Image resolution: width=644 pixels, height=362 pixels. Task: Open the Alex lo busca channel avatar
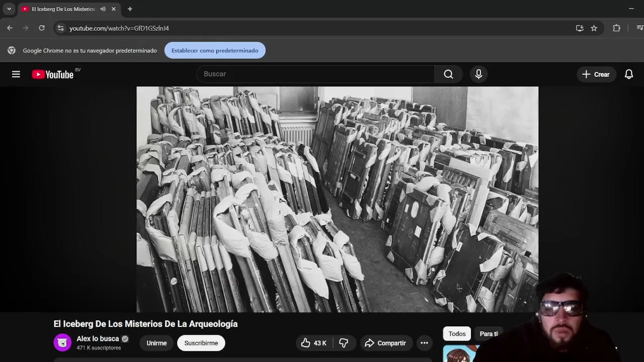62,343
